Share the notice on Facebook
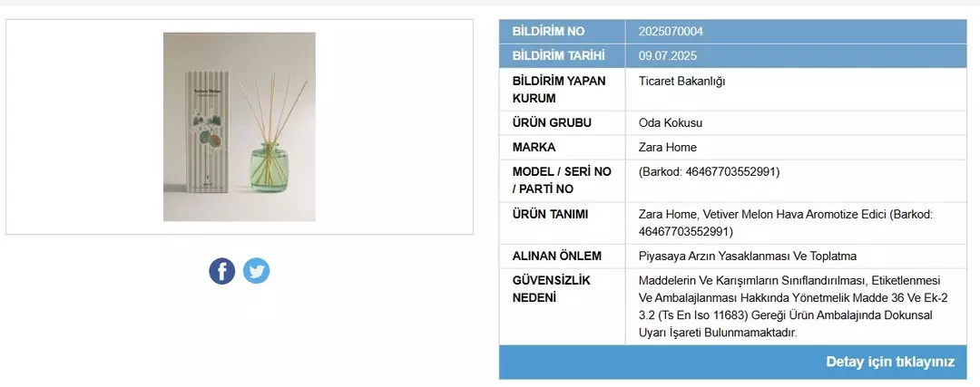The image size is (980, 387). pyautogui.click(x=222, y=271)
